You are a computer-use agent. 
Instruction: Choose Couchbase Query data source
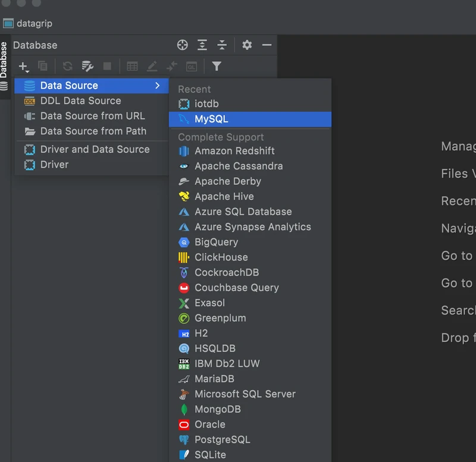(250, 288)
